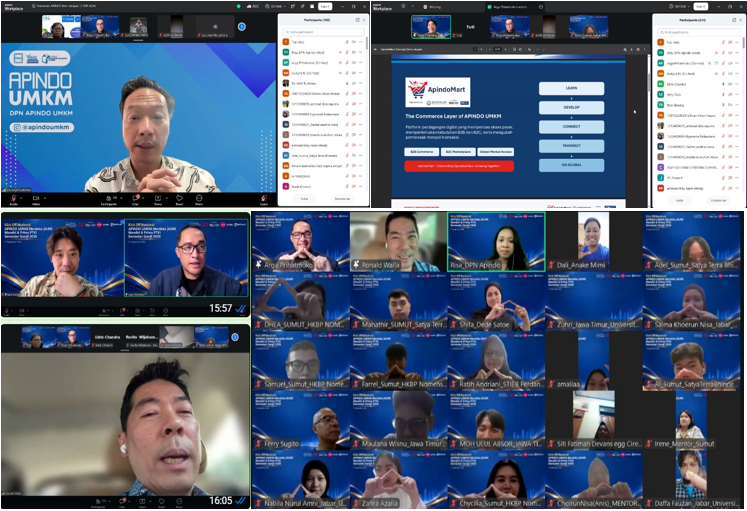Open Participants in the 16:05 Zoom toolbar
Screen dimensions: 747x511
coord(100,501)
